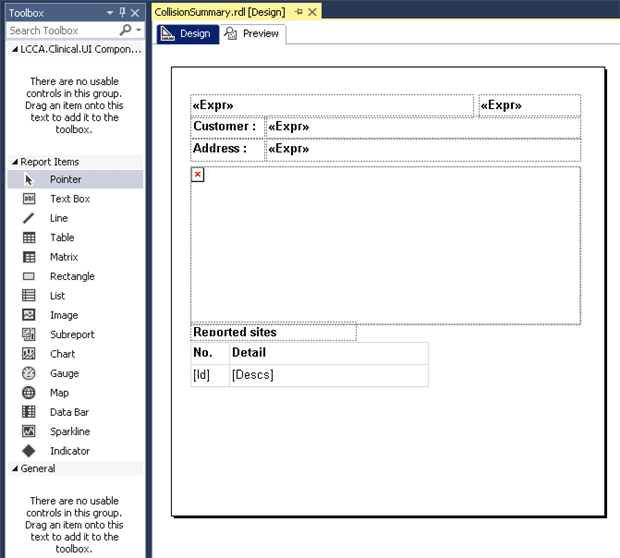Select the Pointer tool in toolbox
This screenshot has height=558, width=620.
tap(65, 179)
